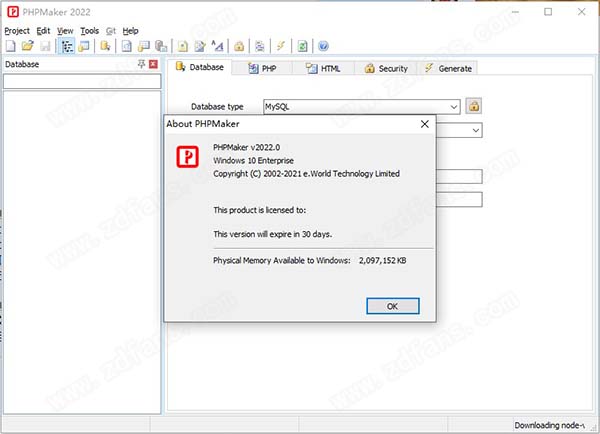The image size is (600, 434).
Task: Click OK in the About PHPMaker dialog
Action: pos(393,306)
